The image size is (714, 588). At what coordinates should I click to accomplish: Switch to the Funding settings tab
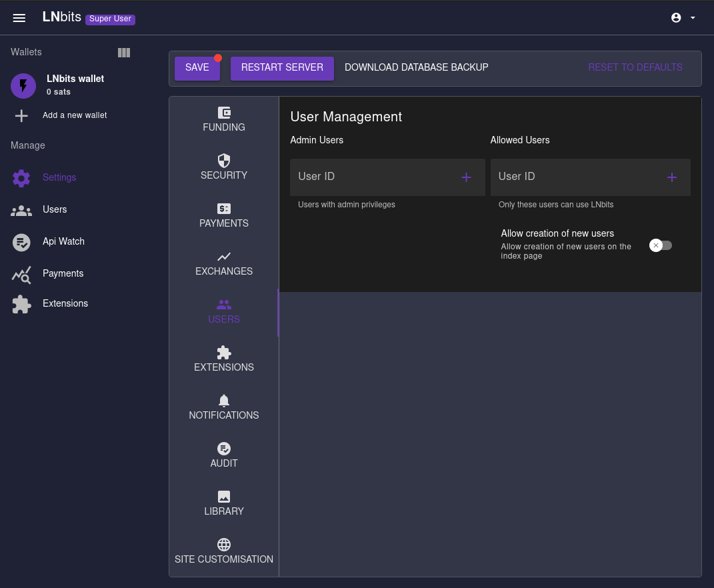pos(223,120)
